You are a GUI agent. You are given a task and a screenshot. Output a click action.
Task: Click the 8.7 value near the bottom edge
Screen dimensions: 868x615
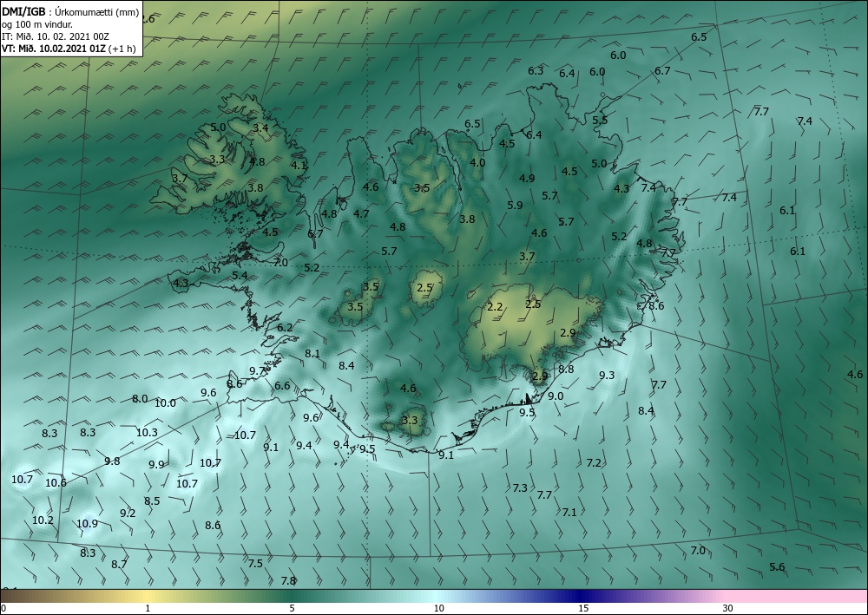(x=119, y=565)
